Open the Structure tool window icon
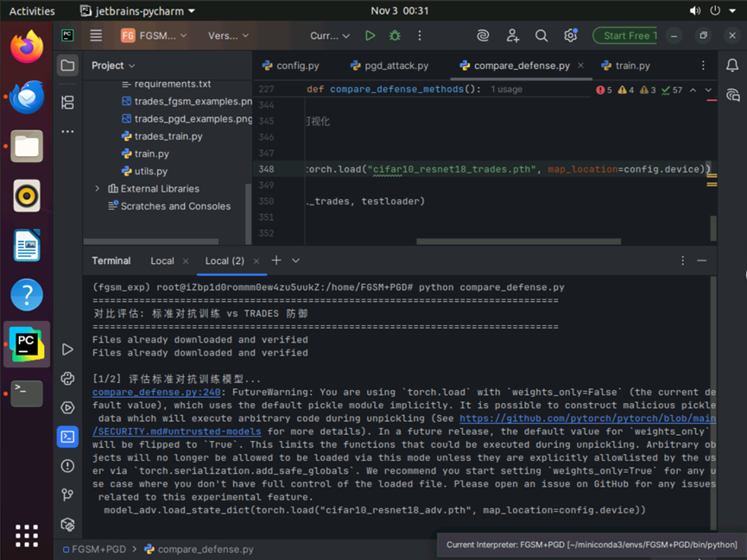This screenshot has width=747, height=560. coord(67,103)
